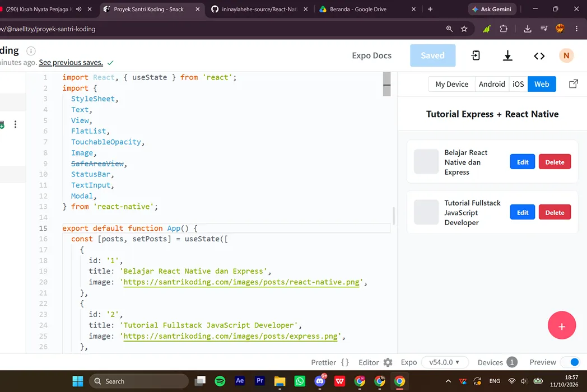Open the browser extensions puzzle icon
This screenshot has height=392, width=587.
[x=504, y=29]
